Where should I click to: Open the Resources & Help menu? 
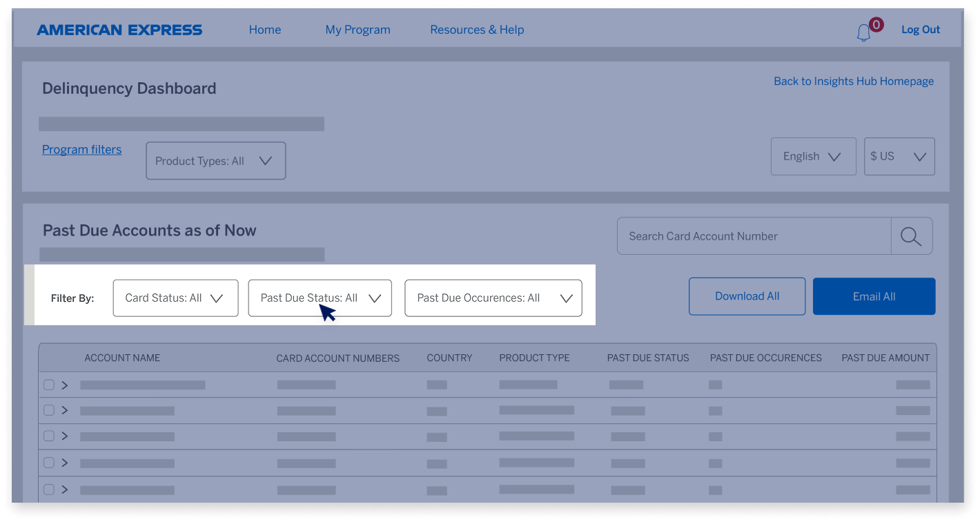click(x=477, y=30)
